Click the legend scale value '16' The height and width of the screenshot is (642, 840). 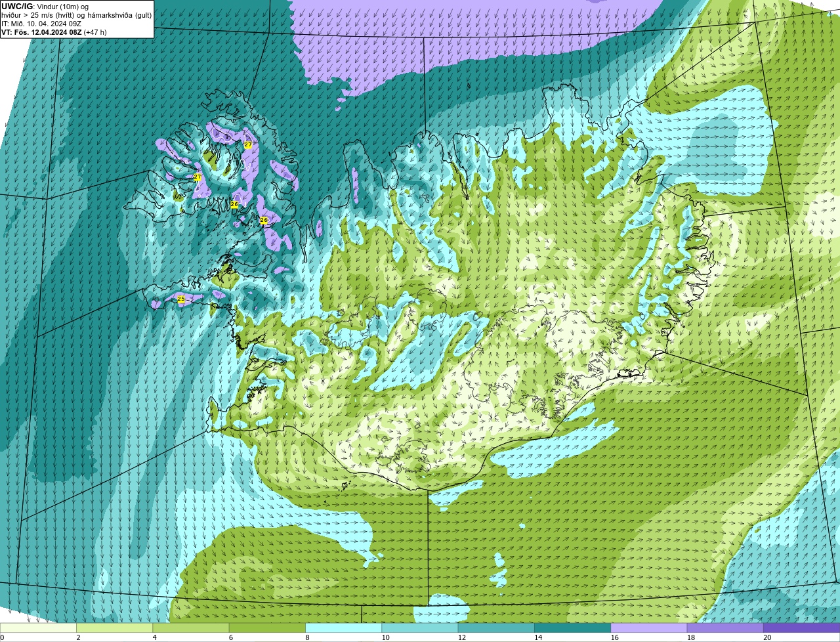coord(614,637)
